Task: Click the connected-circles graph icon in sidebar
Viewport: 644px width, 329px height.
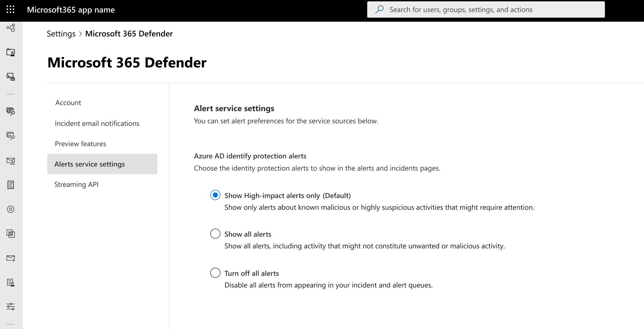Action: [x=11, y=28]
